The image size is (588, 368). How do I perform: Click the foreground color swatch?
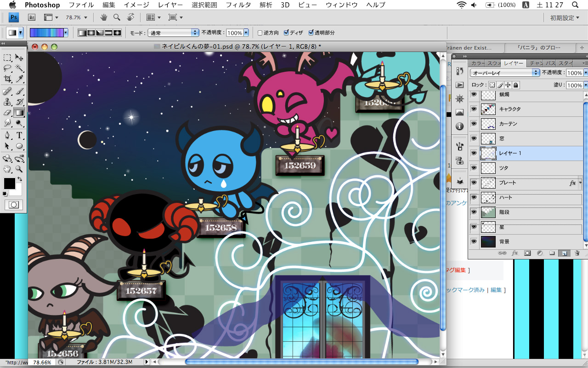coord(9,183)
